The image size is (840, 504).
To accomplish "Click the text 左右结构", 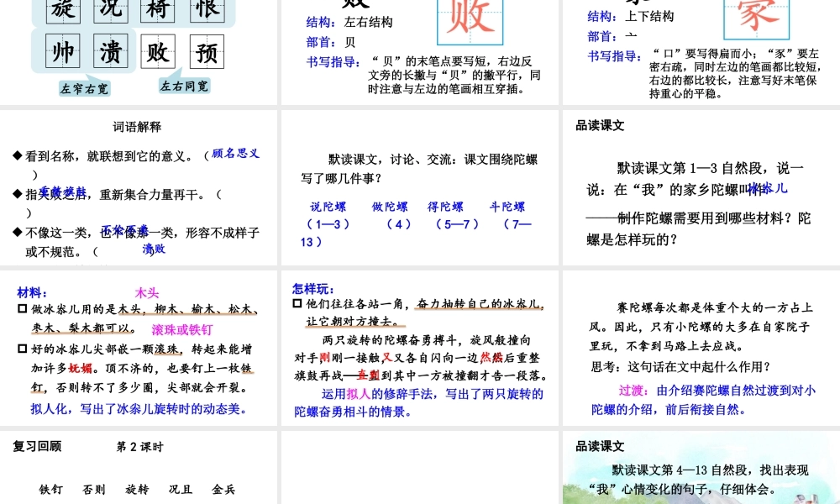I will 369,22.
